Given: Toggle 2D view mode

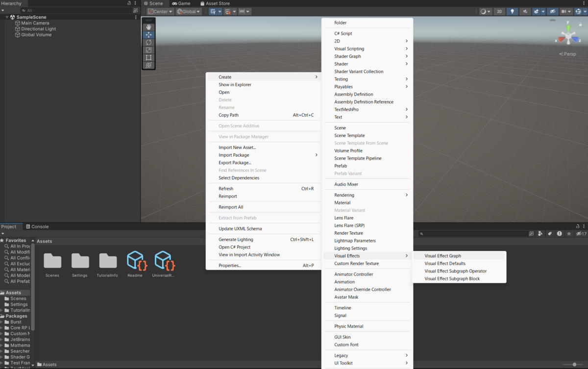Looking at the screenshot, I should click(x=499, y=11).
